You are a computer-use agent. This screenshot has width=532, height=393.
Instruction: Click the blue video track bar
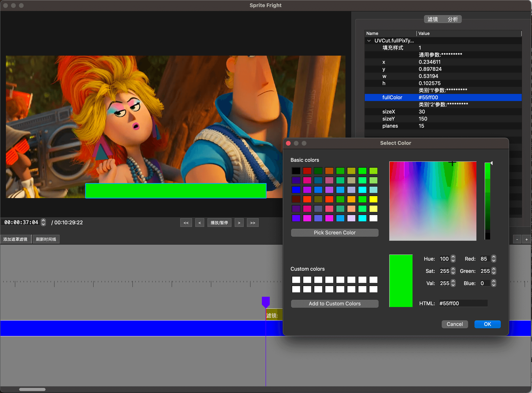coord(141,328)
